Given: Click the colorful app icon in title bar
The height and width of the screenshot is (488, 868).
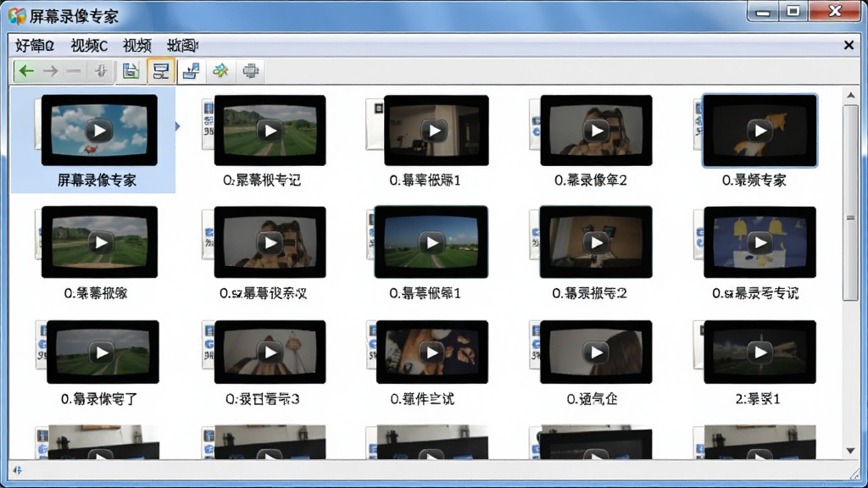Looking at the screenshot, I should click(x=17, y=16).
